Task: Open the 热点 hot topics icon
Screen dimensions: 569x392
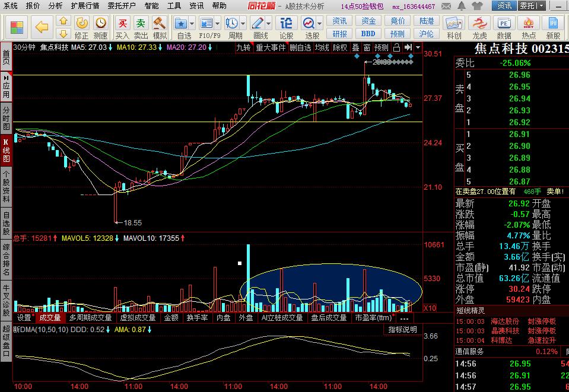Action: tap(529, 27)
